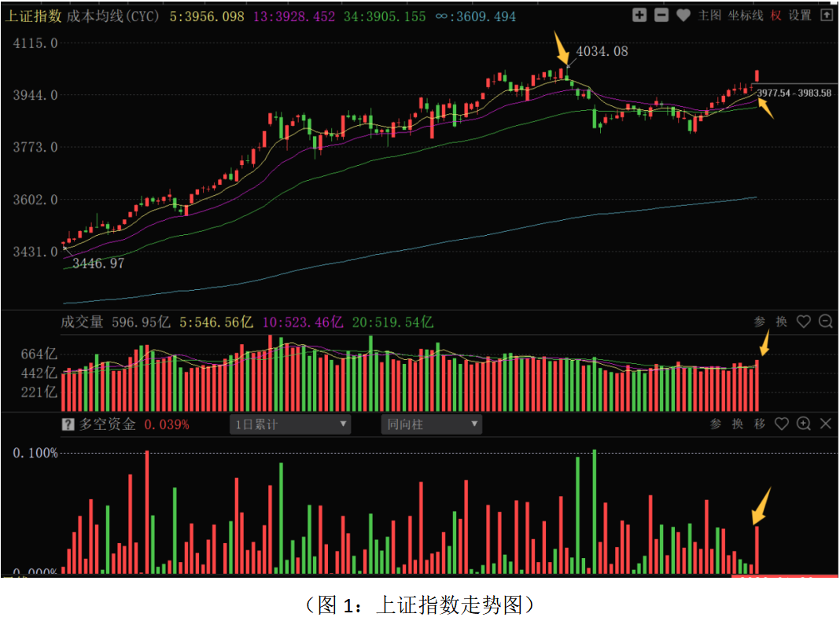Open the question mark help icon beside 多空资金
The height and width of the screenshot is (621, 840).
point(68,424)
